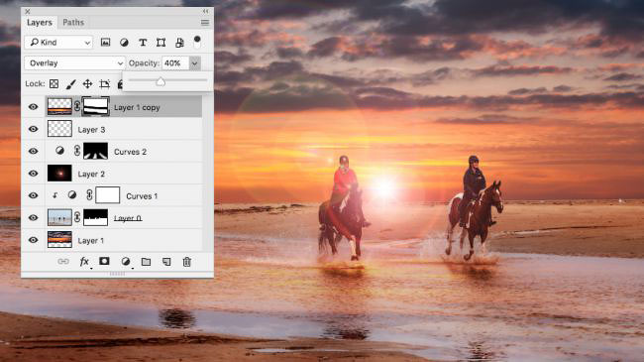Hide the Layer 3 visibility eye
The width and height of the screenshot is (644, 362).
(x=34, y=129)
